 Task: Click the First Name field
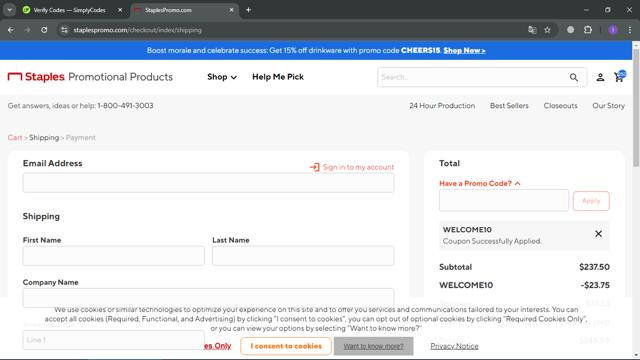tap(113, 256)
